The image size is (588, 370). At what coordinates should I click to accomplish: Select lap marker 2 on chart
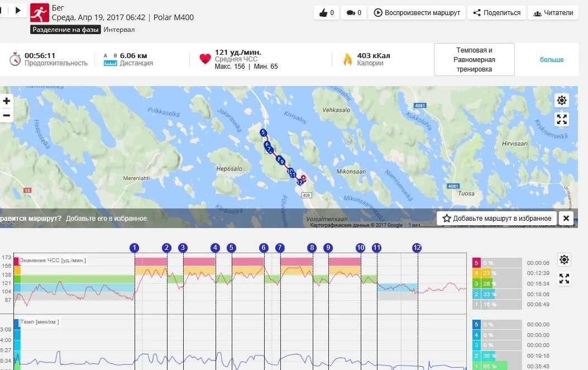point(166,248)
